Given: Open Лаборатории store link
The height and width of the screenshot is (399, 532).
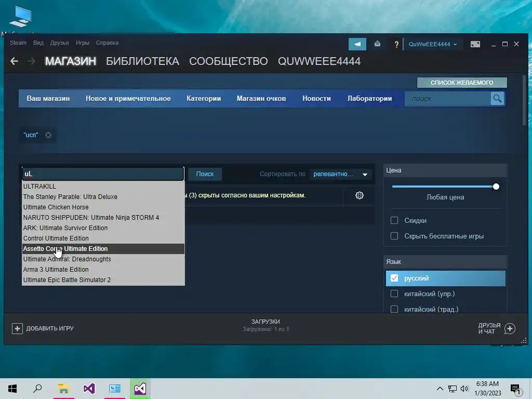Looking at the screenshot, I should click(x=369, y=98).
